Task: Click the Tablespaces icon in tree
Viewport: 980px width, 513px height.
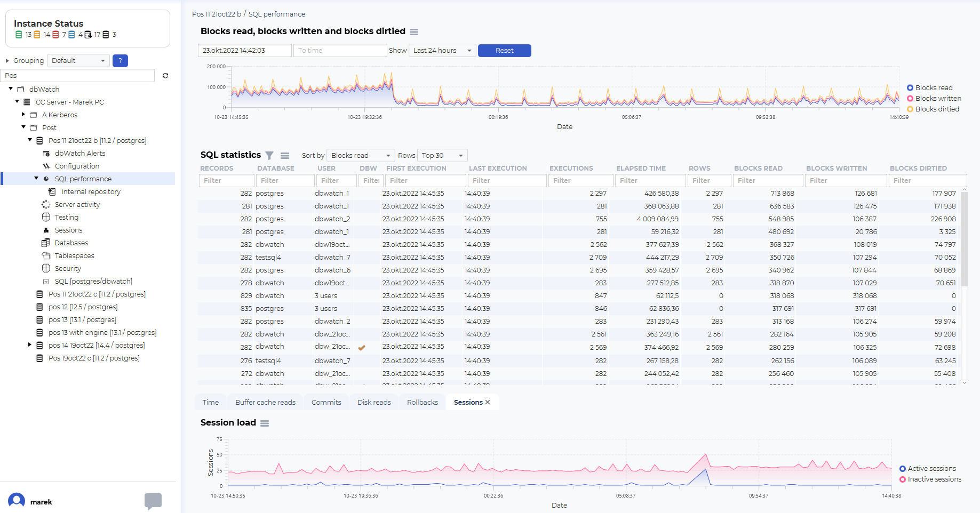Action: 46,256
